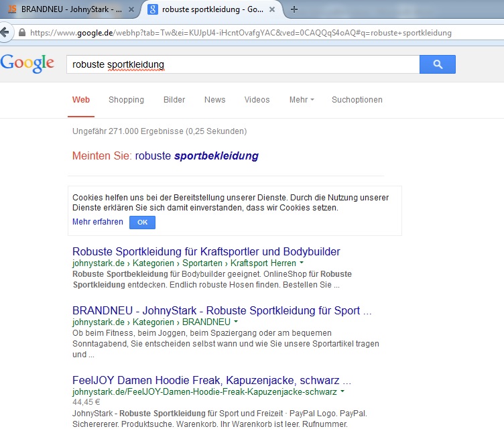504x435 pixels.
Task: Click green URL johnystark.de › Kategorien › BRANDNEU
Action: tap(151, 322)
